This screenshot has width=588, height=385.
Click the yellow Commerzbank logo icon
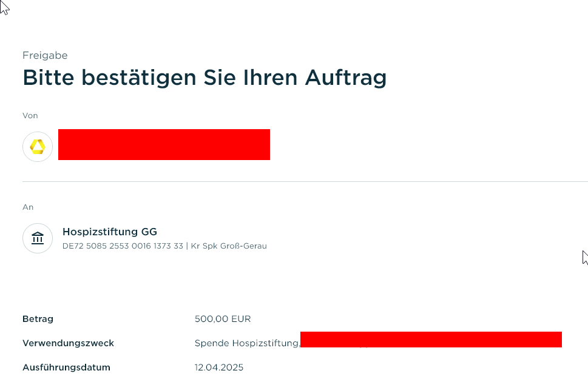coord(38,147)
